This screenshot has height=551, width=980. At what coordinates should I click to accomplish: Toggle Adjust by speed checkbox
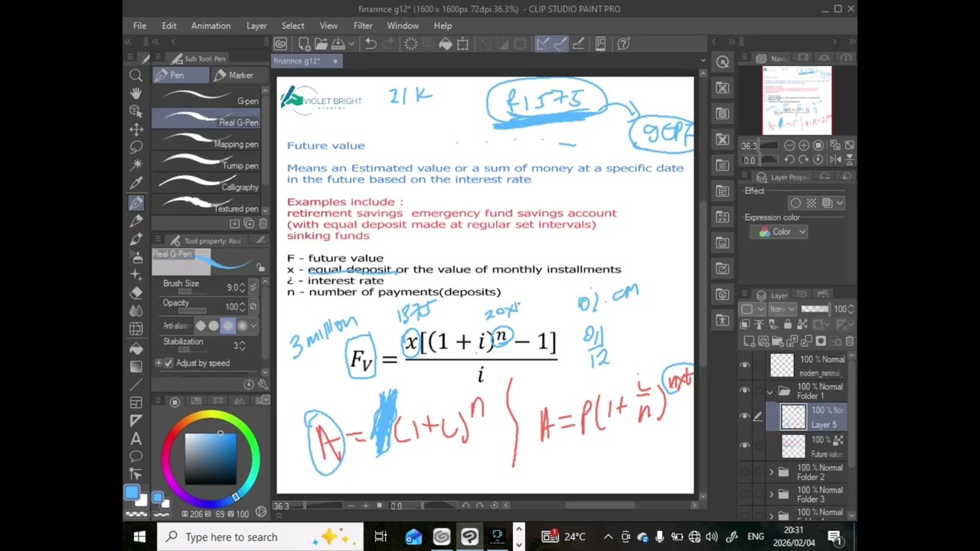169,363
